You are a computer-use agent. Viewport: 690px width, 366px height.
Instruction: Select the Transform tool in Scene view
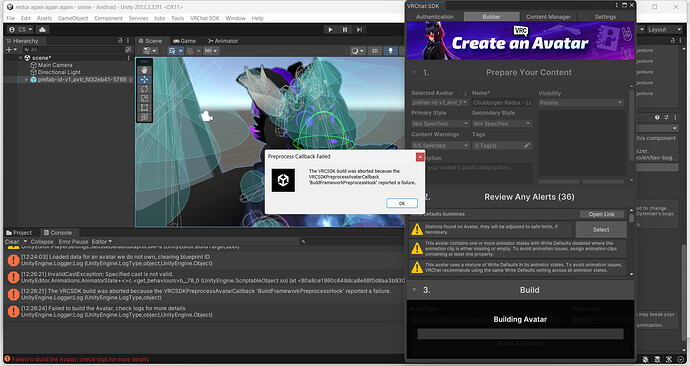(144, 117)
